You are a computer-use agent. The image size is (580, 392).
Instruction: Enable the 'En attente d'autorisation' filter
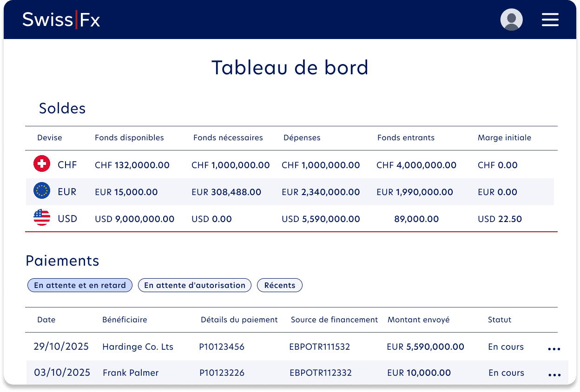[x=194, y=285]
